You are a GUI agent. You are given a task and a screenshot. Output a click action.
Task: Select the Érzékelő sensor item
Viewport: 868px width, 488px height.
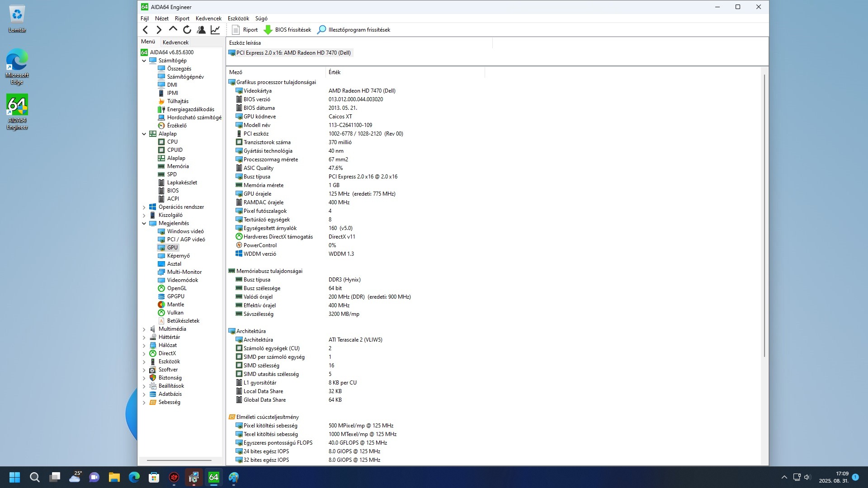(176, 126)
